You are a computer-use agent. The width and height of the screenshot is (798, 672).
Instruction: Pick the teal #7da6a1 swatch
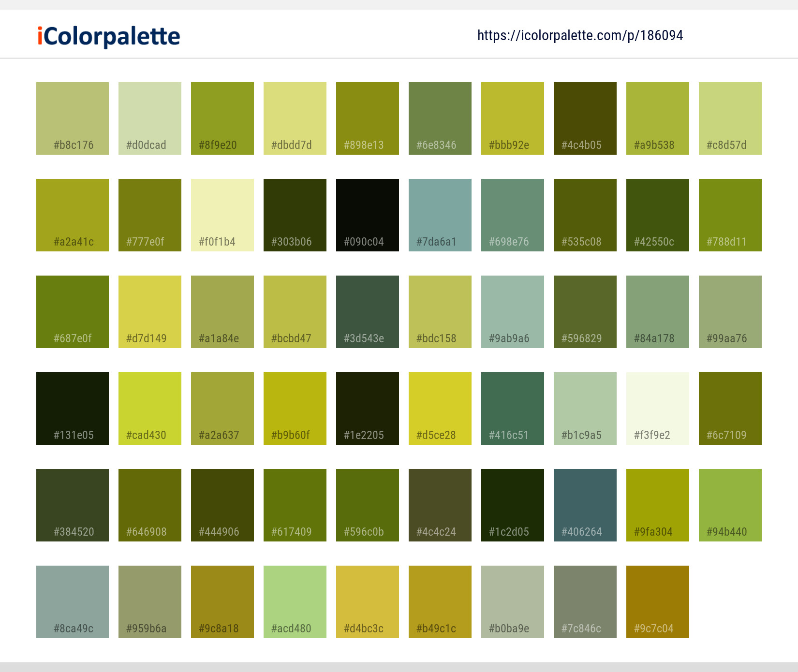click(440, 215)
